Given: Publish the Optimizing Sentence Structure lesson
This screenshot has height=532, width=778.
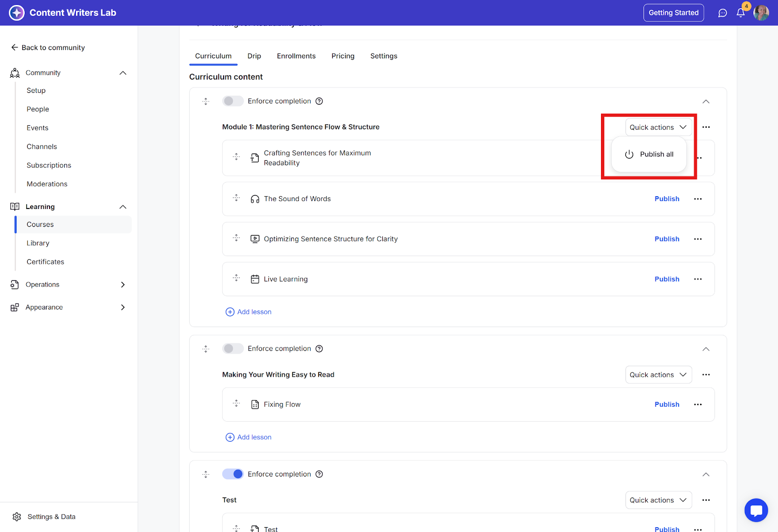Looking at the screenshot, I should coord(667,239).
